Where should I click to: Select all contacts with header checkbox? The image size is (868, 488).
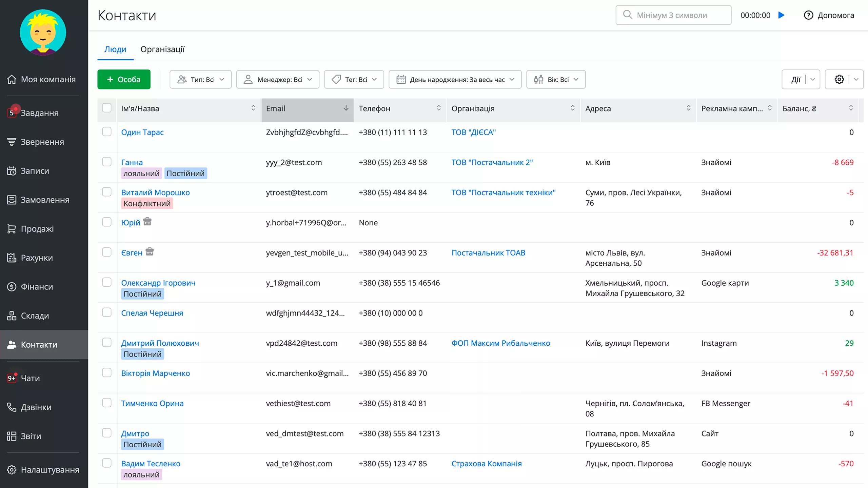point(107,108)
